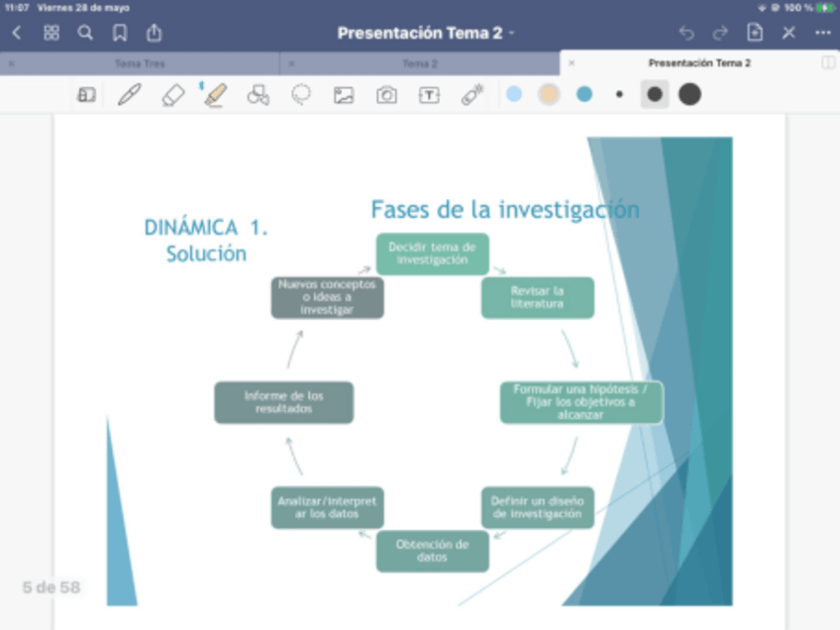The height and width of the screenshot is (630, 840).
Task: Switch to the Tema 2 tab
Action: 420,63
